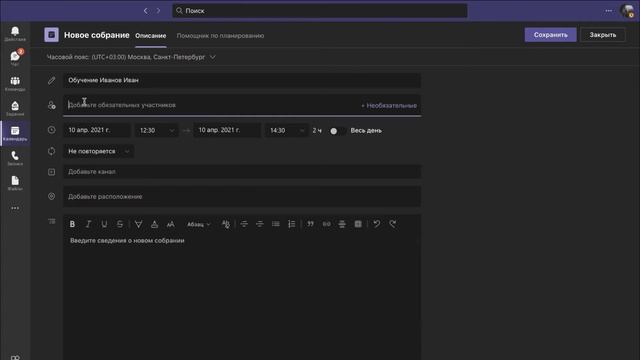Toggle underline formatting
Viewport: 640px width, 360px height.
click(x=104, y=224)
